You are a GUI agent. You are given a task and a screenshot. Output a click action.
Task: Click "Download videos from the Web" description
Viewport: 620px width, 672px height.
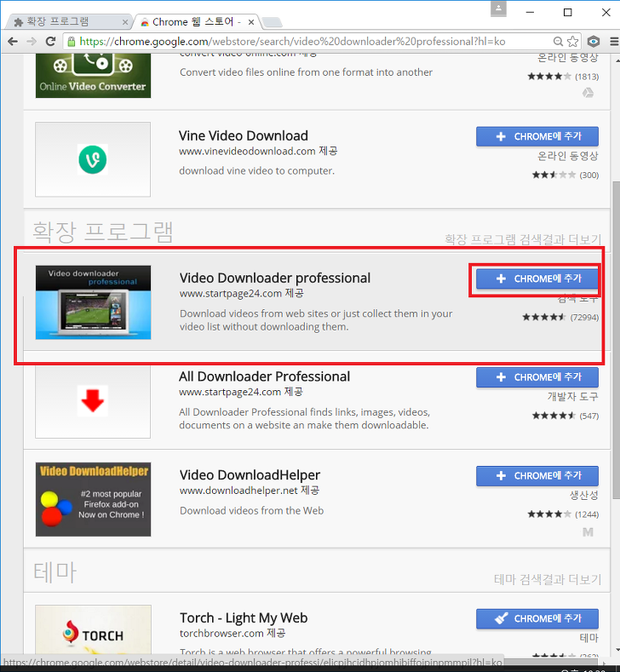[251, 511]
